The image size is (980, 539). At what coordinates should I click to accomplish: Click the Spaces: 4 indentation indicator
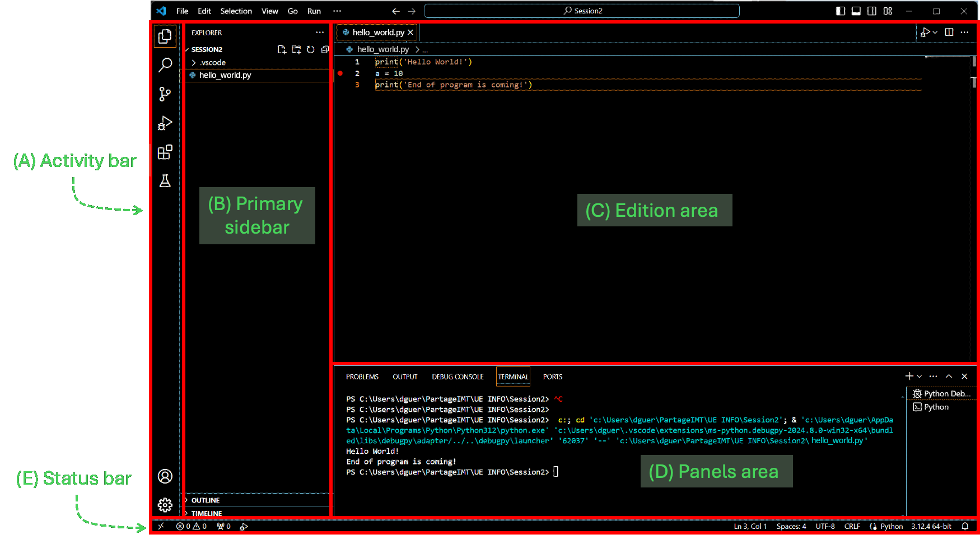click(x=791, y=527)
